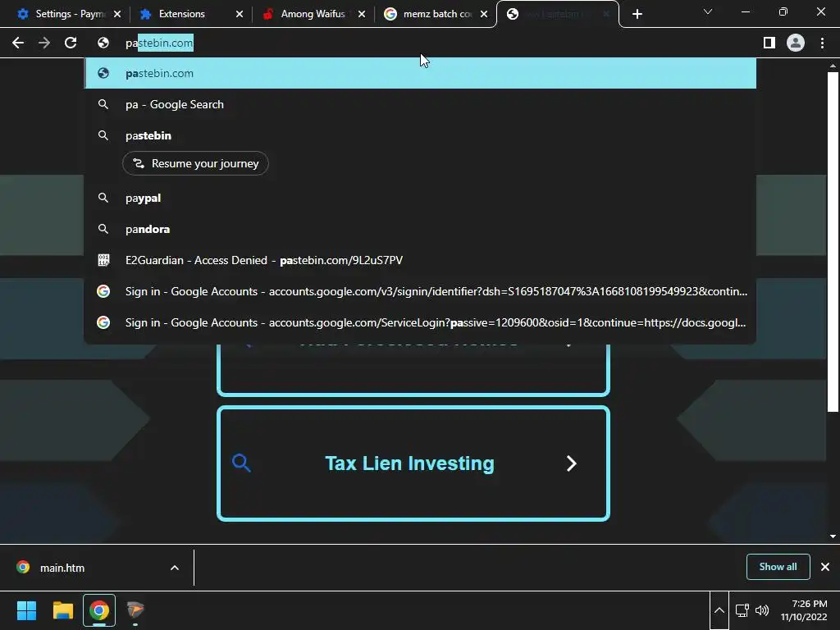Open downloaded main.htm file
Screen dimensions: 840x630
(x=62, y=568)
